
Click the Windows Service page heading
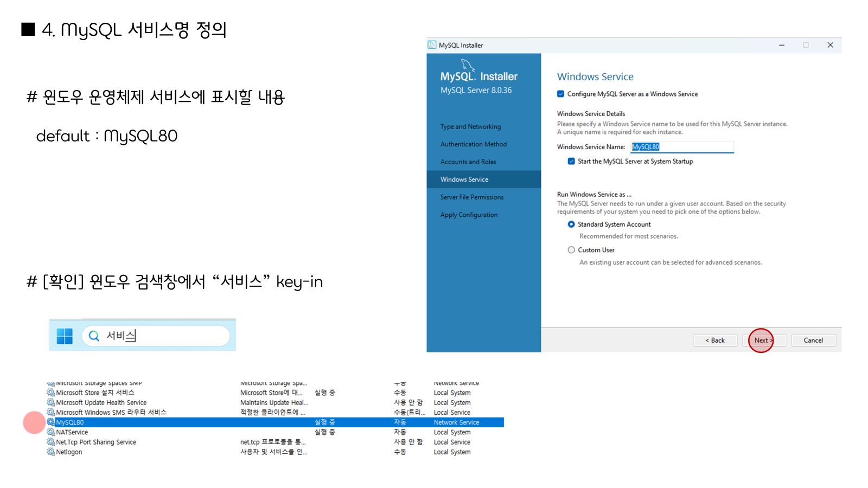595,76
